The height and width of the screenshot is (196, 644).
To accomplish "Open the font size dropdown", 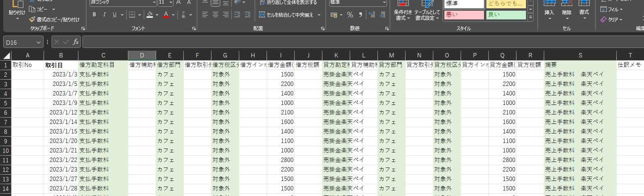I will pyautogui.click(x=171, y=3).
